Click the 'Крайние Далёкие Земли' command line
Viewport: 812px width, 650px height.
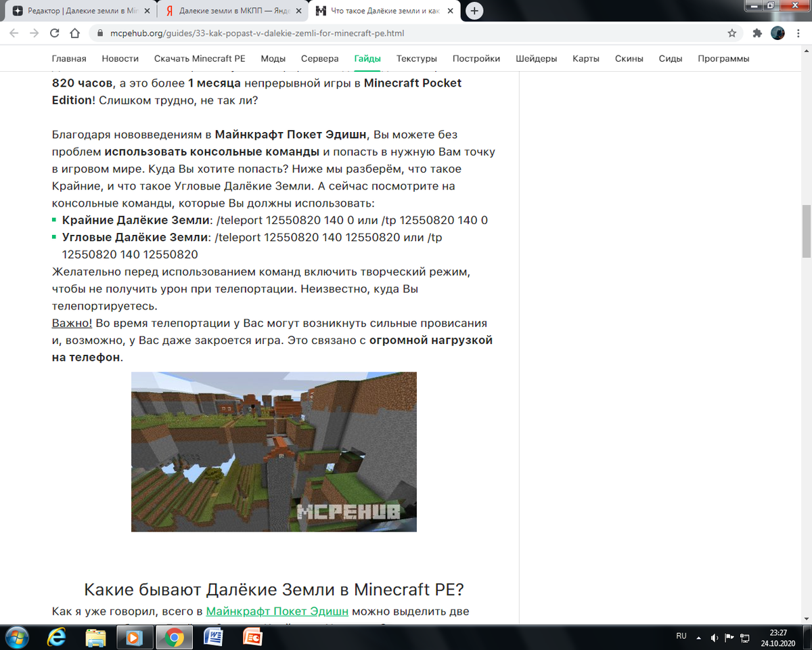click(275, 220)
